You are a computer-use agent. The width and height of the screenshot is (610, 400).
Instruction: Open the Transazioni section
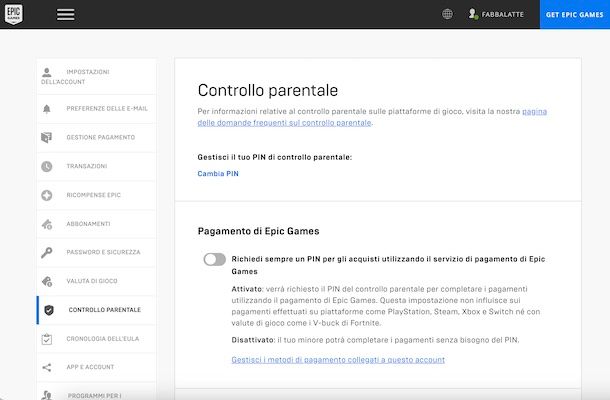[x=96, y=166]
